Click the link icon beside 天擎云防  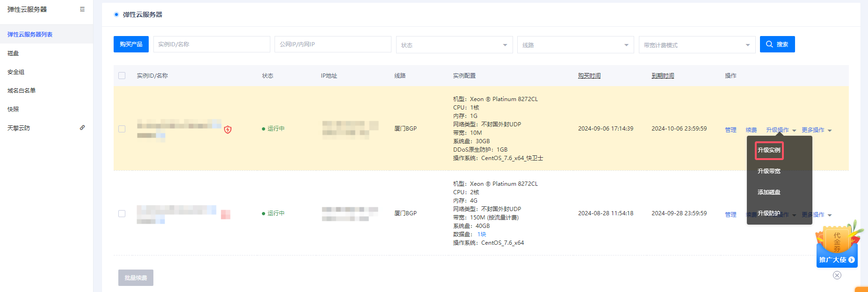(x=82, y=128)
